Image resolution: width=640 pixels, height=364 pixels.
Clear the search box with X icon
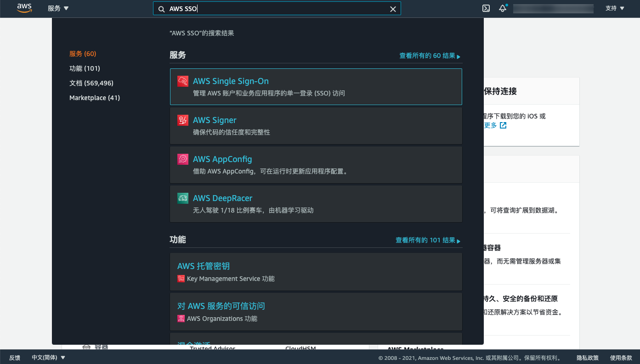(393, 9)
